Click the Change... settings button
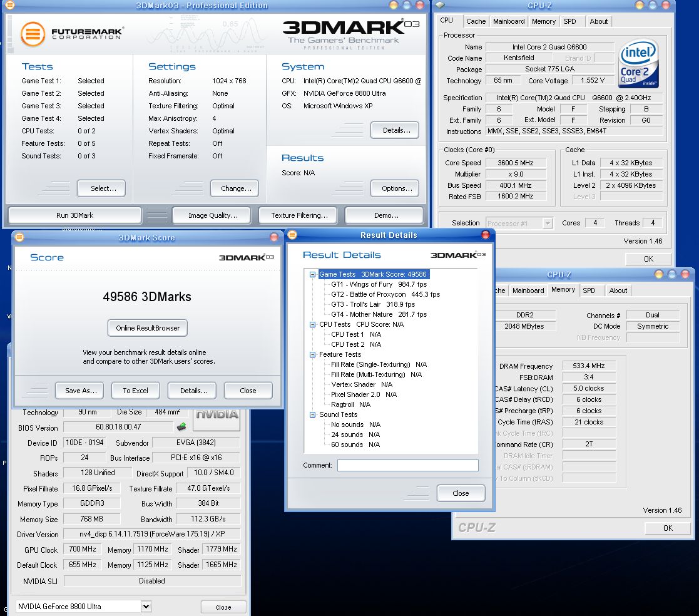 pos(235,188)
